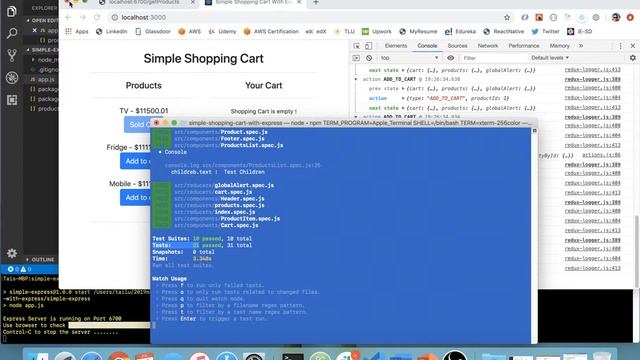
Task: Click errors and warnings status indicator
Action: pos(19,269)
